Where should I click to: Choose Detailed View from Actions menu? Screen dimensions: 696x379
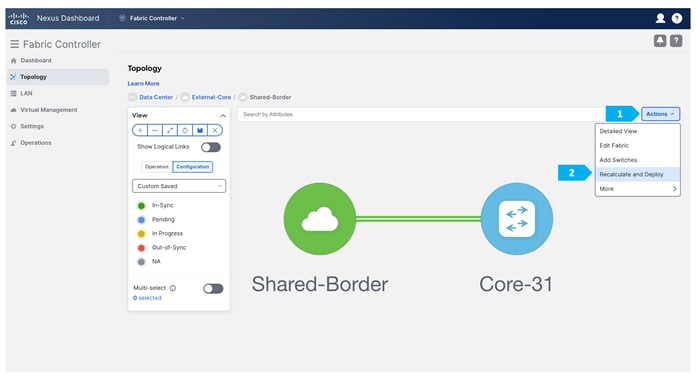click(637, 131)
